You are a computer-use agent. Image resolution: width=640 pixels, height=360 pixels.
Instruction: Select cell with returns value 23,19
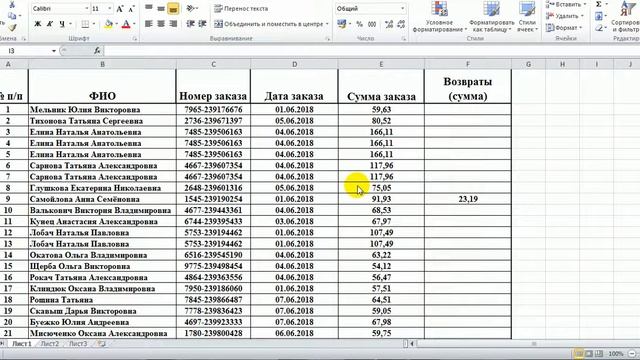tap(468, 199)
